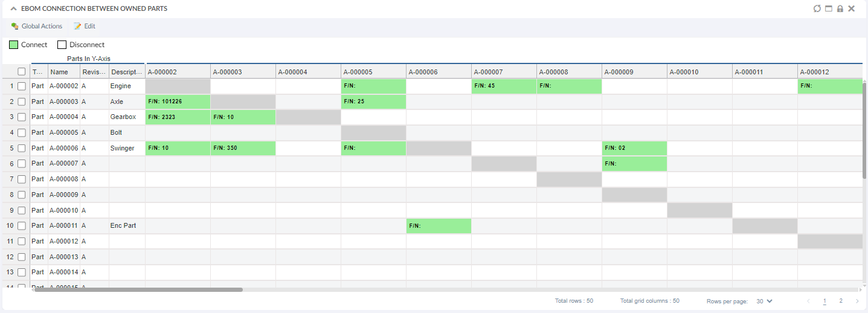Viewport: 868px width, 313px height.
Task: Click the horizontal scrollbar thumb
Action: (x=138, y=290)
